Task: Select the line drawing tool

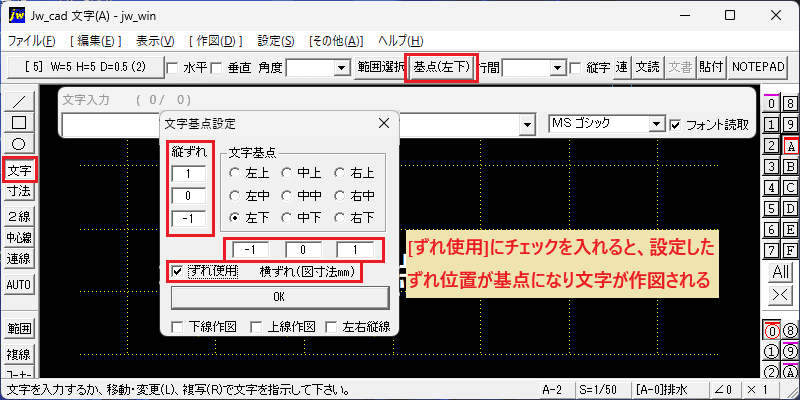Action: coord(19,102)
